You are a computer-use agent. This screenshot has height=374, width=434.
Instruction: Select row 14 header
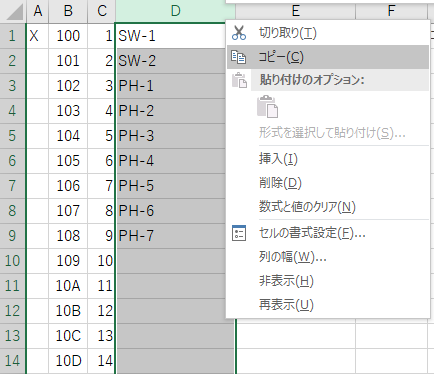click(13, 361)
